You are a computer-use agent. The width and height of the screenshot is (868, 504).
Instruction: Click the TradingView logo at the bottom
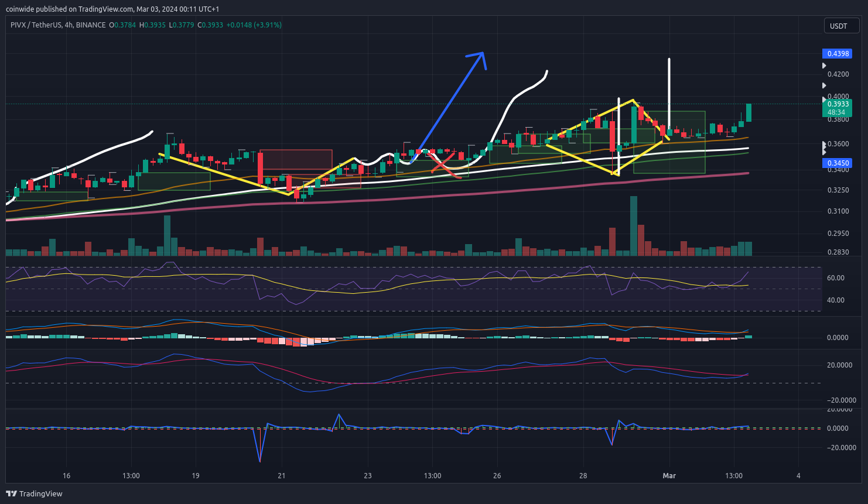pyautogui.click(x=34, y=493)
